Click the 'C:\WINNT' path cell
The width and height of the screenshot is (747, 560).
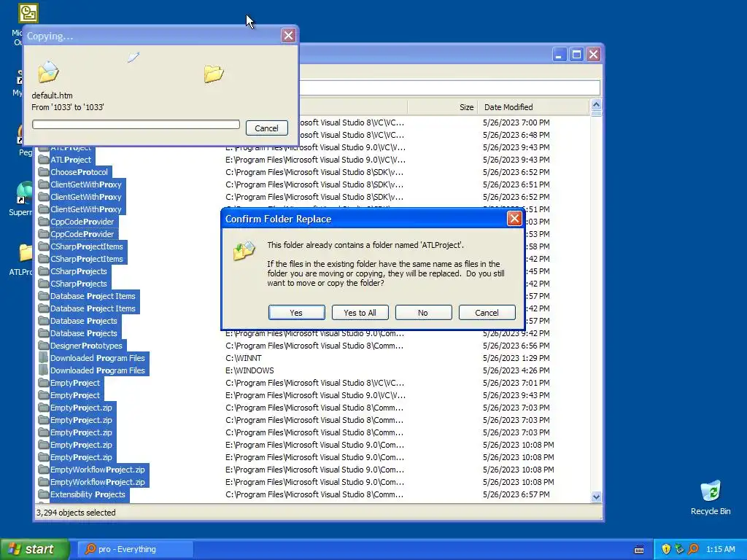click(x=244, y=357)
